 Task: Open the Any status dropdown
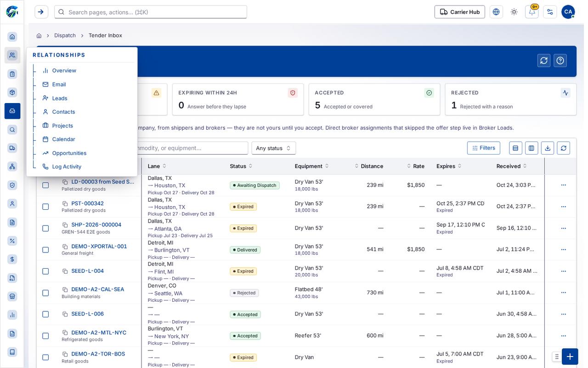(x=273, y=148)
